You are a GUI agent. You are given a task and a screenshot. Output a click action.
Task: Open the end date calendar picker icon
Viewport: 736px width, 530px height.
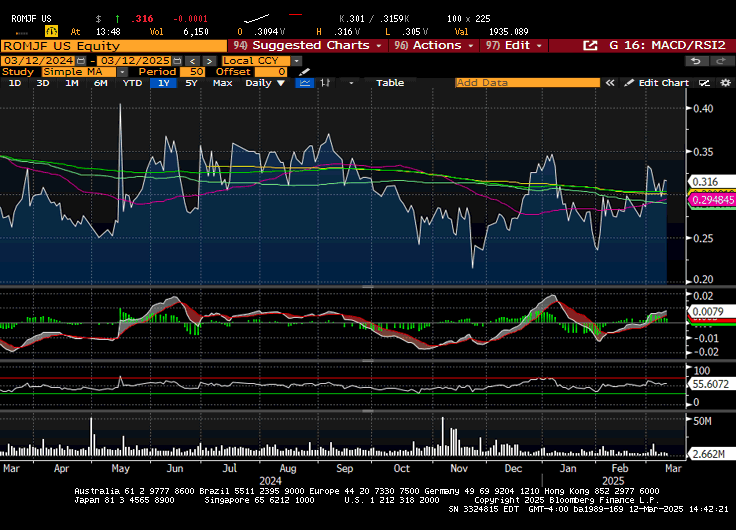pos(177,61)
